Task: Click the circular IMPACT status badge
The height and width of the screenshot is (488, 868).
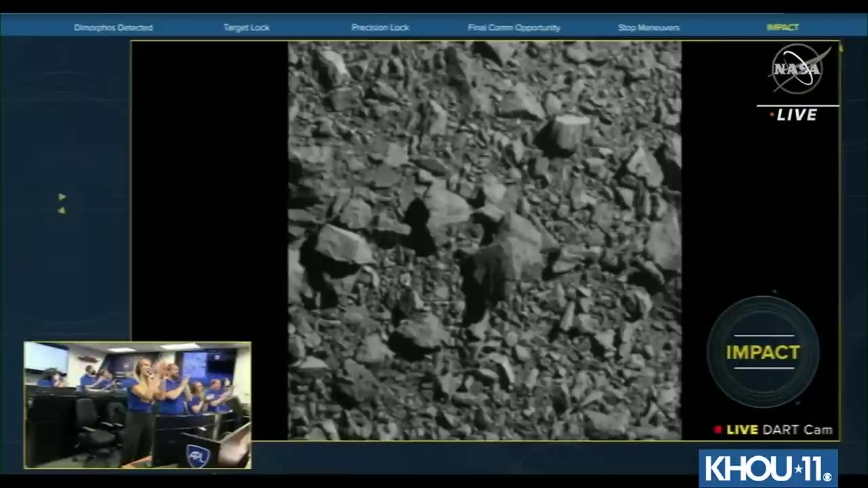Action: click(x=763, y=352)
